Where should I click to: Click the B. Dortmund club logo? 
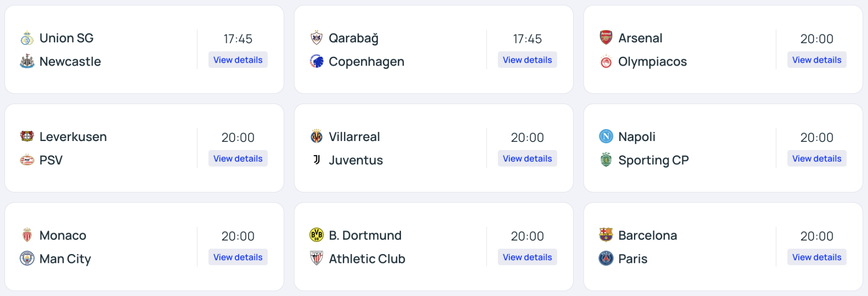pos(317,235)
